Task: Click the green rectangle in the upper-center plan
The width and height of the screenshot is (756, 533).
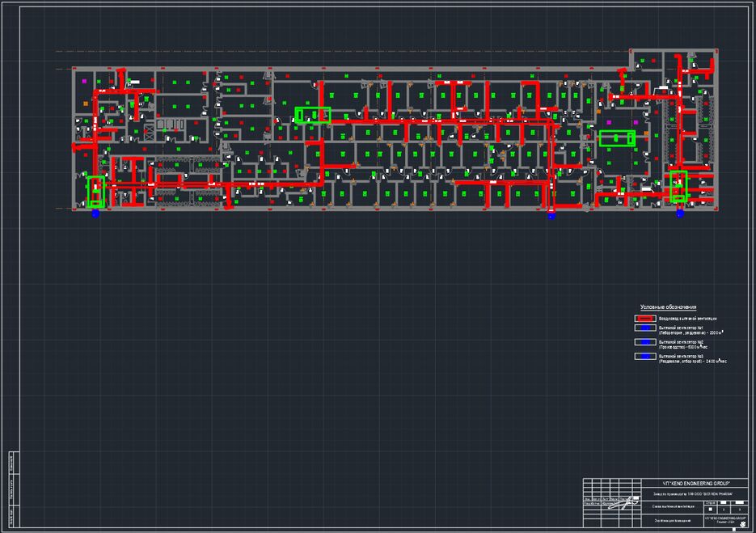Action: (x=312, y=115)
